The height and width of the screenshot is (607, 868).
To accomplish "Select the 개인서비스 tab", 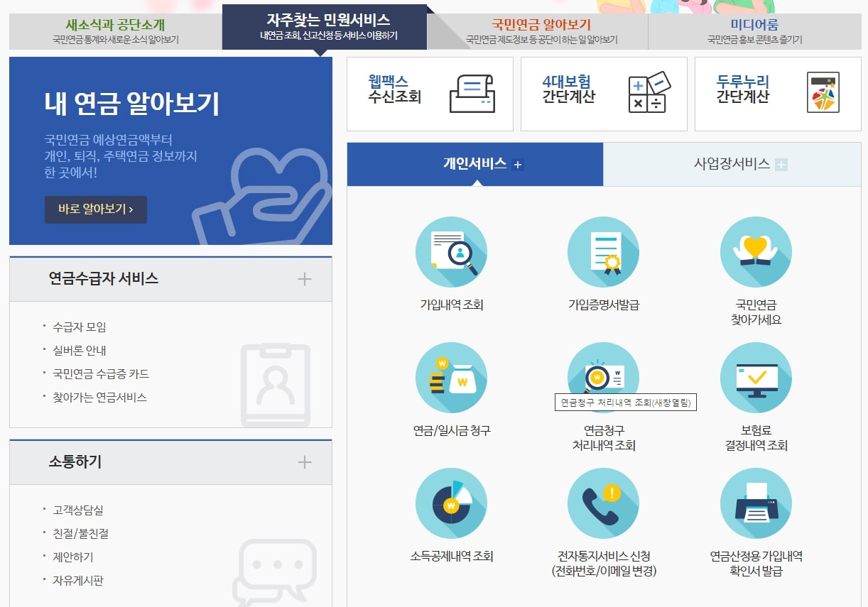I will pos(475,164).
